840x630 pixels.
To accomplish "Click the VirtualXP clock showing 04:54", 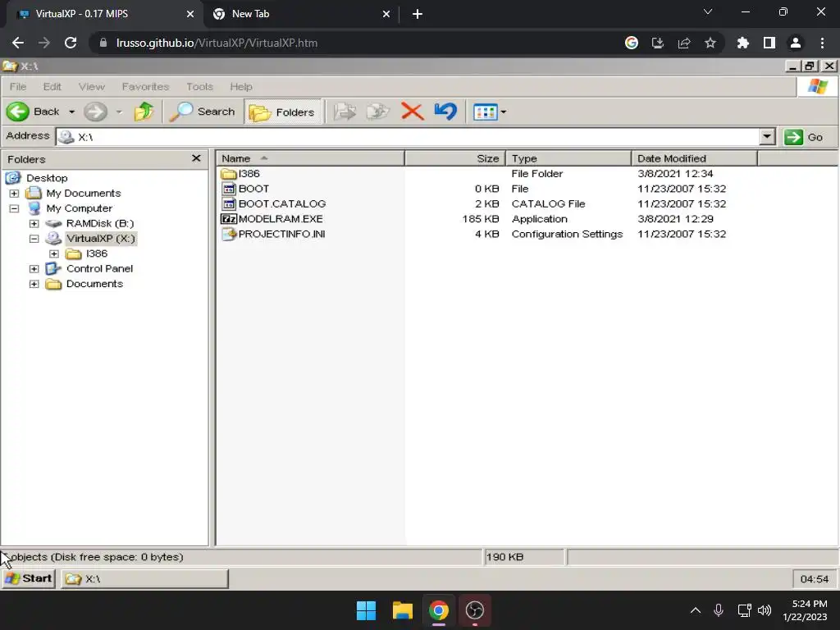I will 814,579.
